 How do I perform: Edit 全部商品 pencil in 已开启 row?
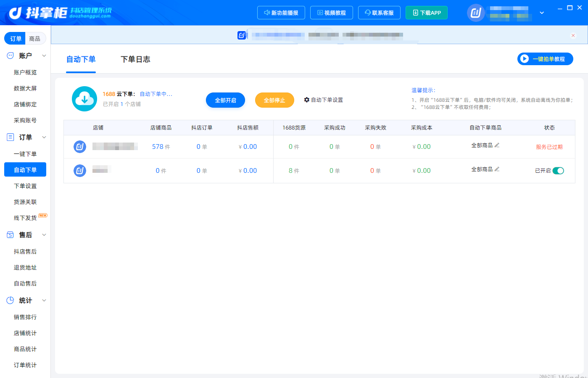(497, 169)
